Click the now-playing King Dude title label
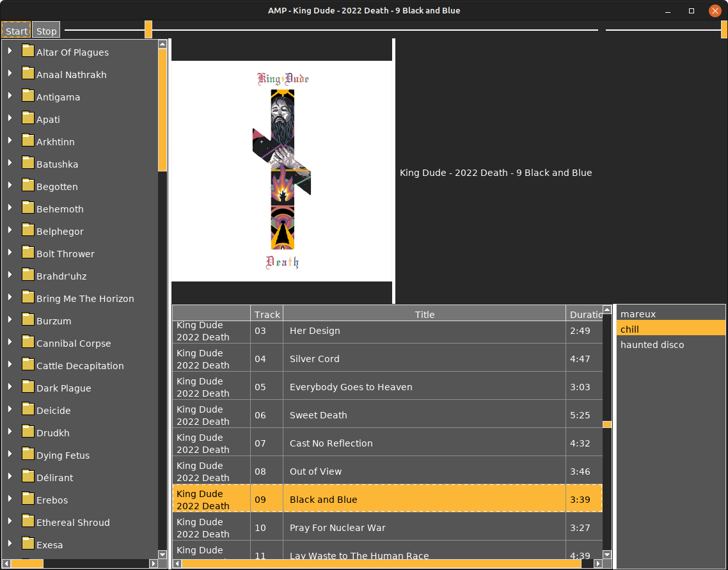The width and height of the screenshot is (728, 570). coord(496,173)
